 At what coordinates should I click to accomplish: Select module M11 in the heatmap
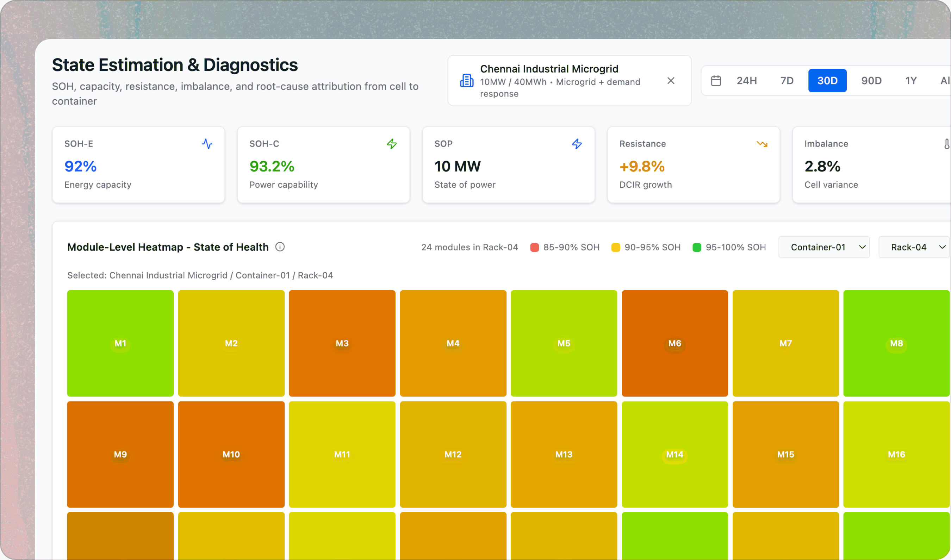pos(342,454)
